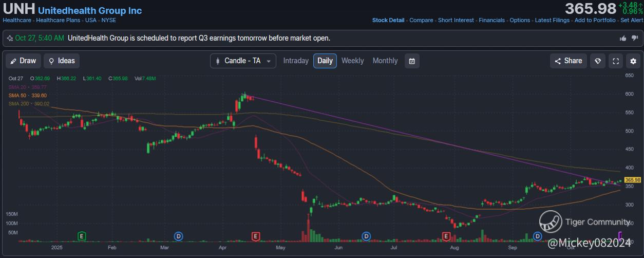Open the Short Interest link
644x258 pixels.
pyautogui.click(x=456, y=21)
